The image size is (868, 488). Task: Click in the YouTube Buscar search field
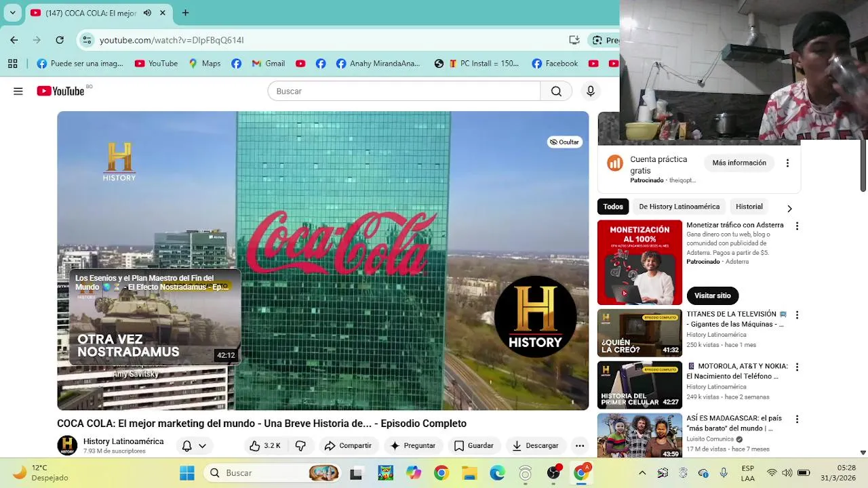(404, 91)
